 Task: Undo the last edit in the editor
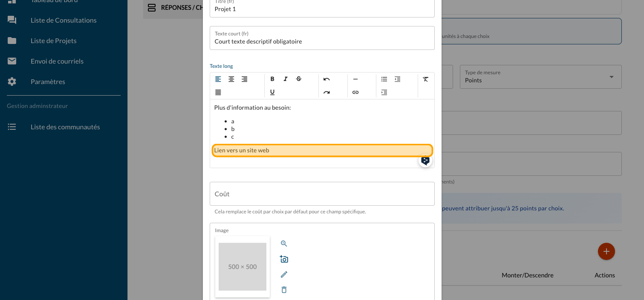326,79
